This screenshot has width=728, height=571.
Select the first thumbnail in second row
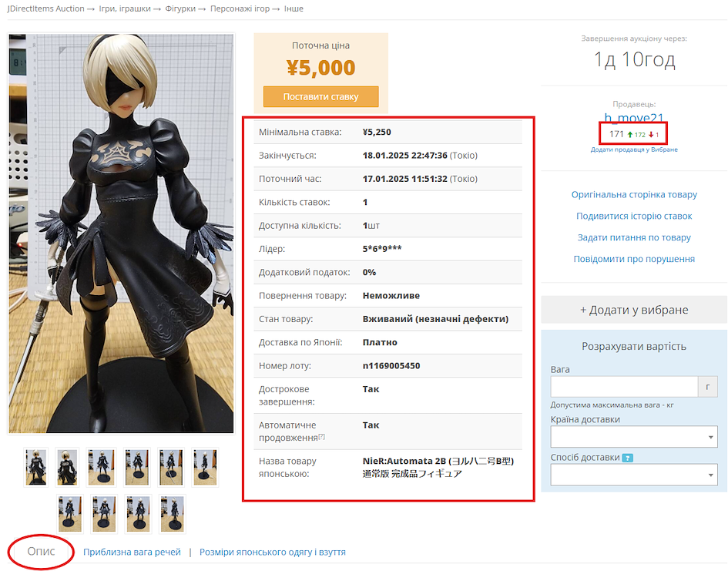69,513
